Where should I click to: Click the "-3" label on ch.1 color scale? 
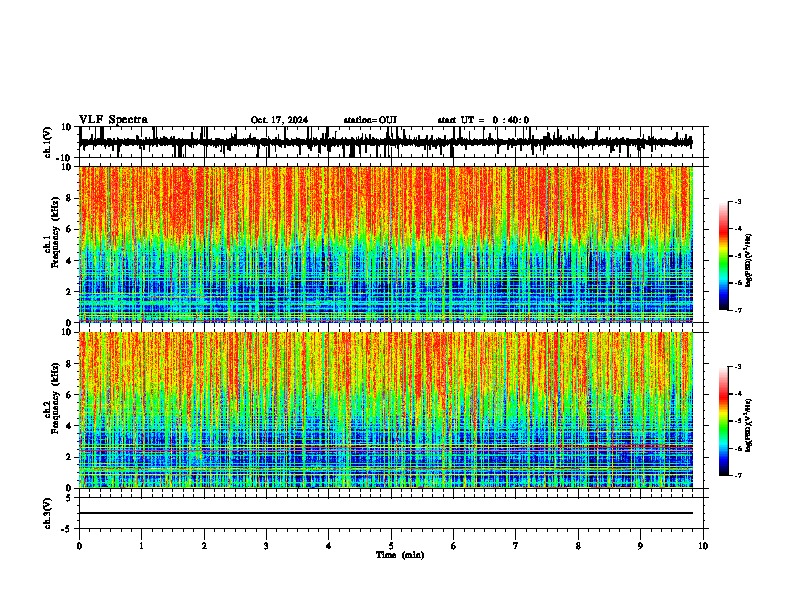[738, 201]
